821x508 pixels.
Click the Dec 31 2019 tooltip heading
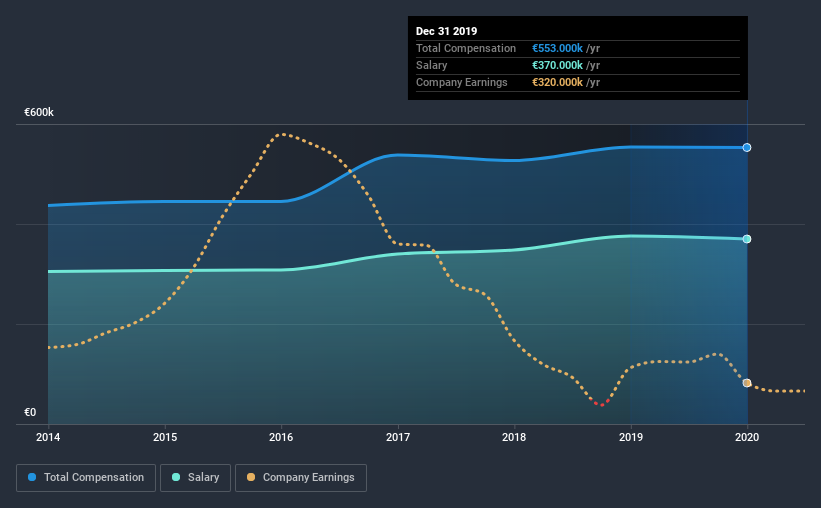[447, 31]
